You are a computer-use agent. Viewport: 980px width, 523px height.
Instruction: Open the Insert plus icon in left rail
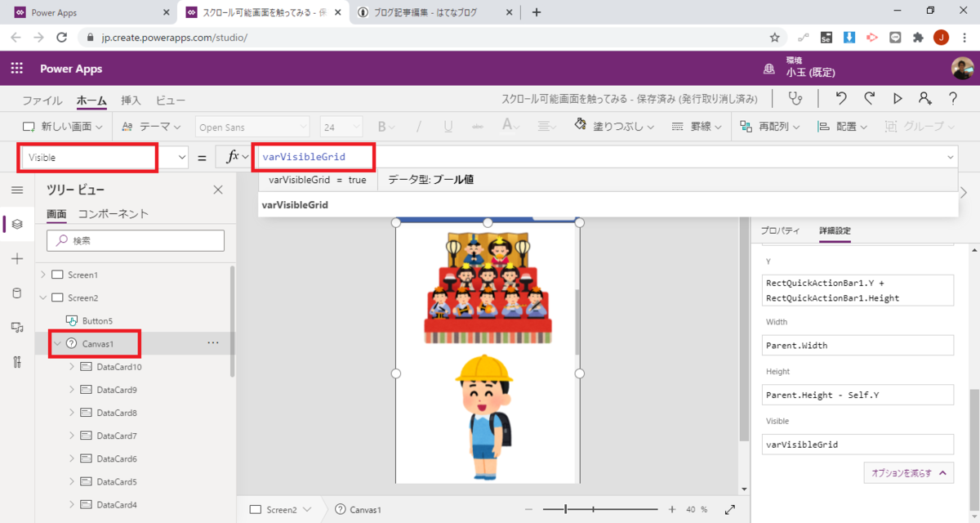[x=17, y=258]
